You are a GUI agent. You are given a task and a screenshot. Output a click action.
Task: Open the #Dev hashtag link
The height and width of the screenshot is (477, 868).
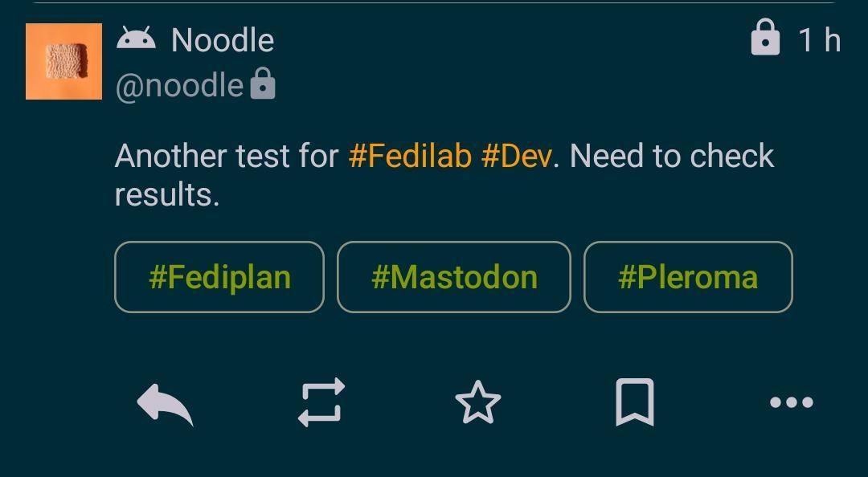[517, 156]
